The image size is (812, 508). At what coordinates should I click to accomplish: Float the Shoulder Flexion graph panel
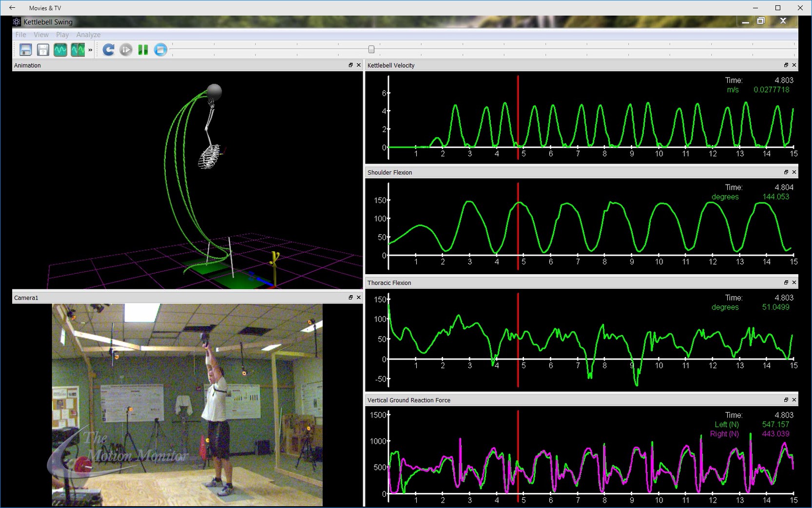(786, 172)
